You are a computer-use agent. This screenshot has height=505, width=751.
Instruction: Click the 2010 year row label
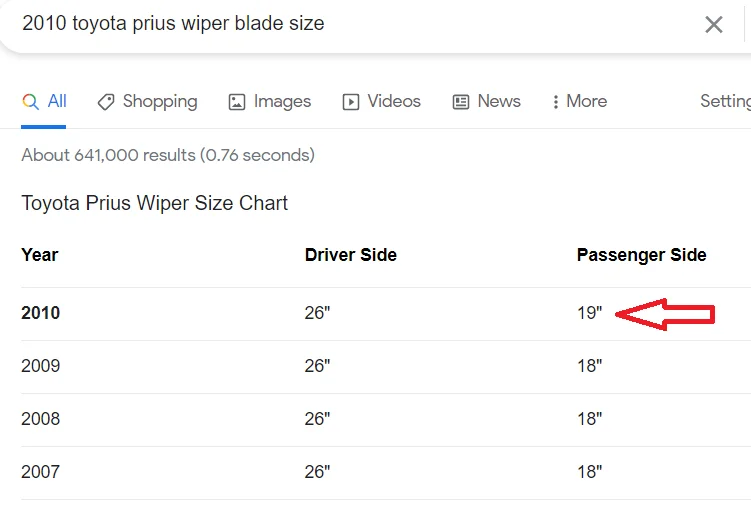click(x=41, y=313)
